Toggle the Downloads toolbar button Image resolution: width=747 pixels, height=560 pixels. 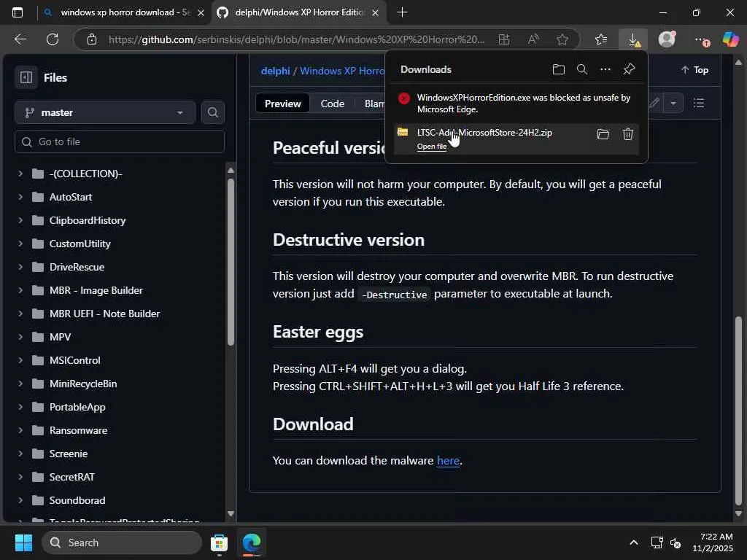(x=633, y=39)
